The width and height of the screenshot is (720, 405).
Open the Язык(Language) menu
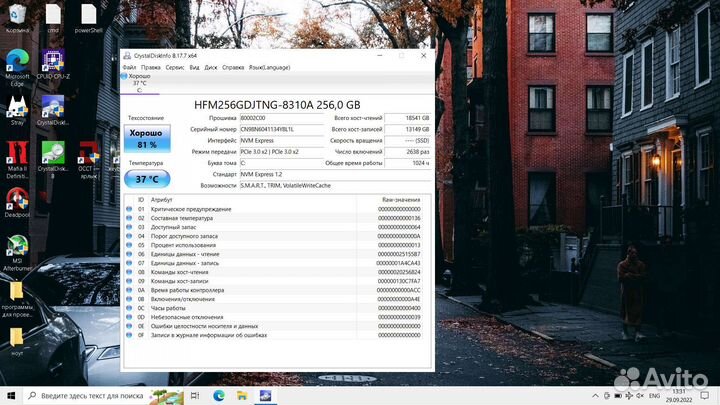[x=269, y=68]
